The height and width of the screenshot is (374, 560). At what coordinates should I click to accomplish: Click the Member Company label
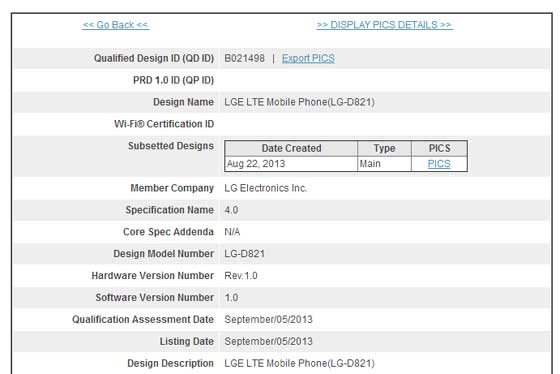(172, 188)
